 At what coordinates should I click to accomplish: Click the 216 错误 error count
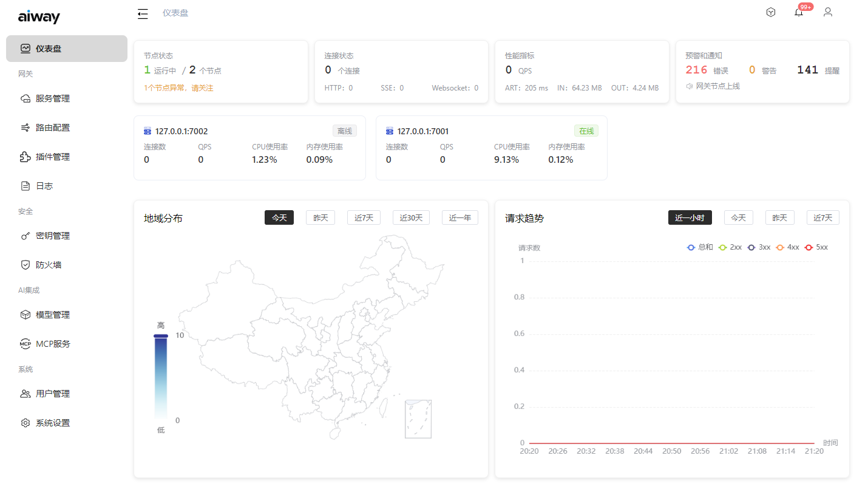[697, 70]
